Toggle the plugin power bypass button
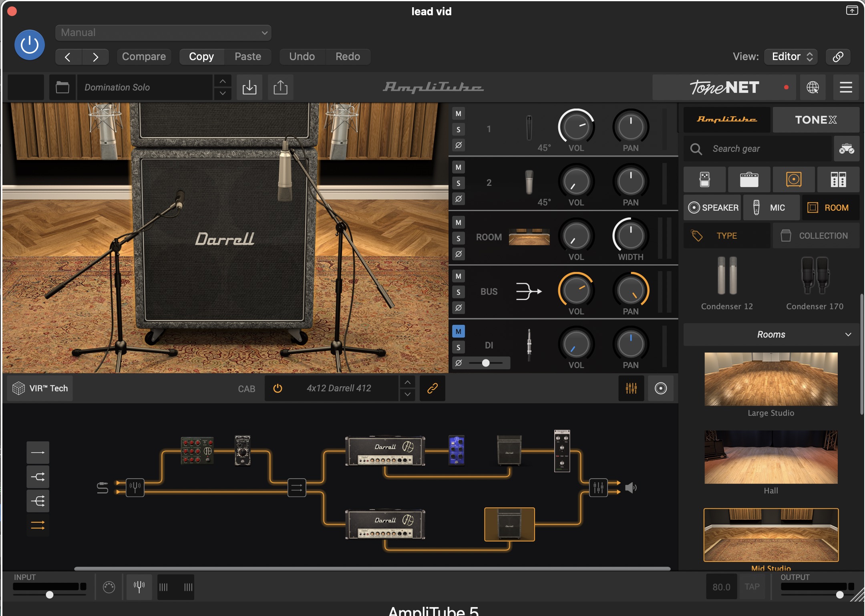 coord(30,45)
